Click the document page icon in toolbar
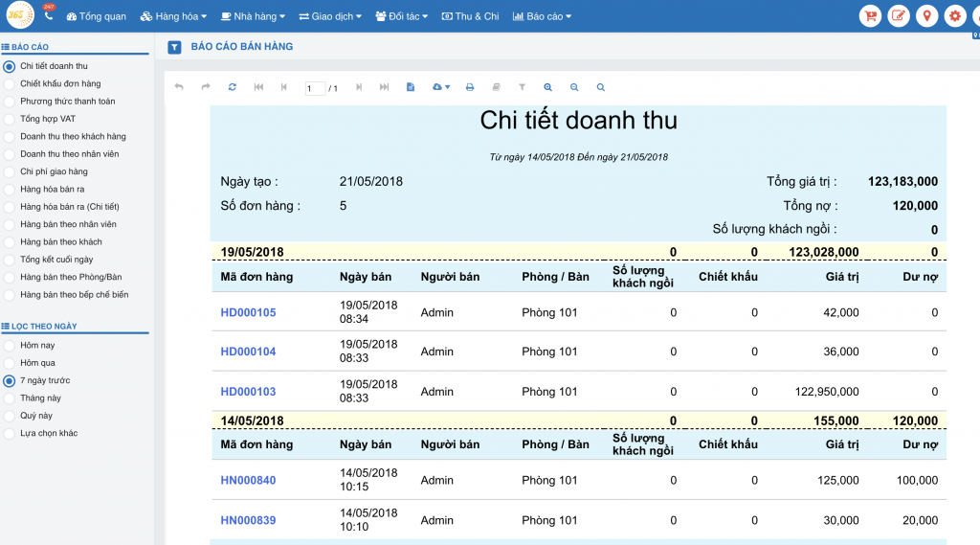This screenshot has width=980, height=545. pos(411,87)
